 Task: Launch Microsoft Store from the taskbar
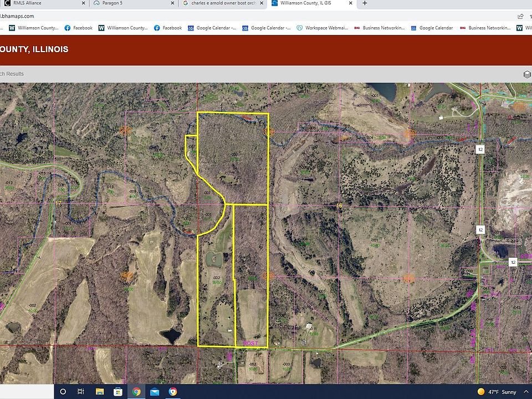[x=118, y=391]
